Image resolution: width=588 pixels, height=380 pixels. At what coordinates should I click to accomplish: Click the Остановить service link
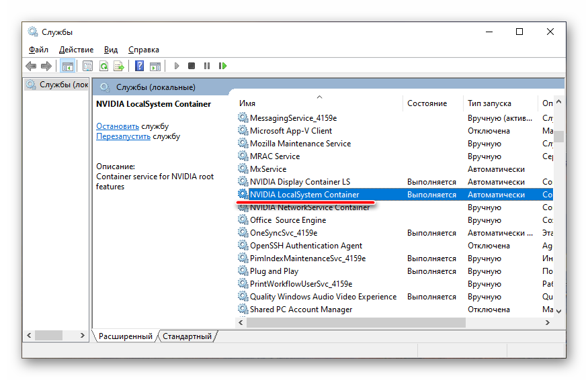(118, 126)
